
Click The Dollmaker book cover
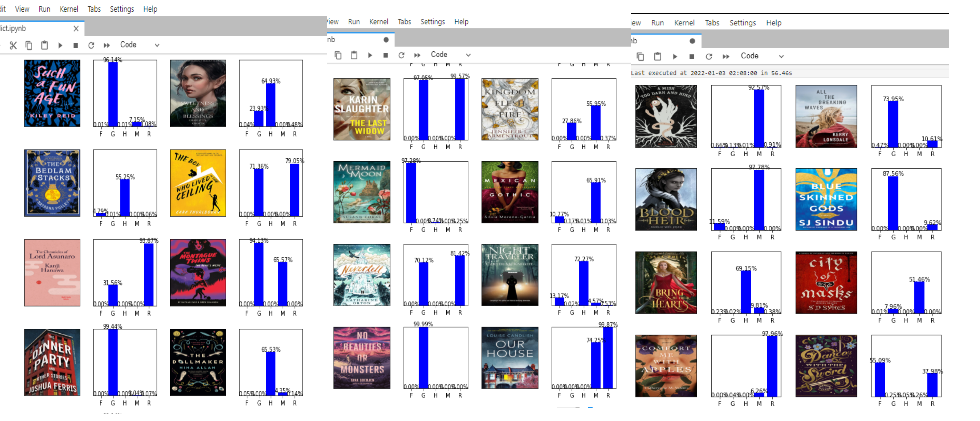(x=198, y=362)
